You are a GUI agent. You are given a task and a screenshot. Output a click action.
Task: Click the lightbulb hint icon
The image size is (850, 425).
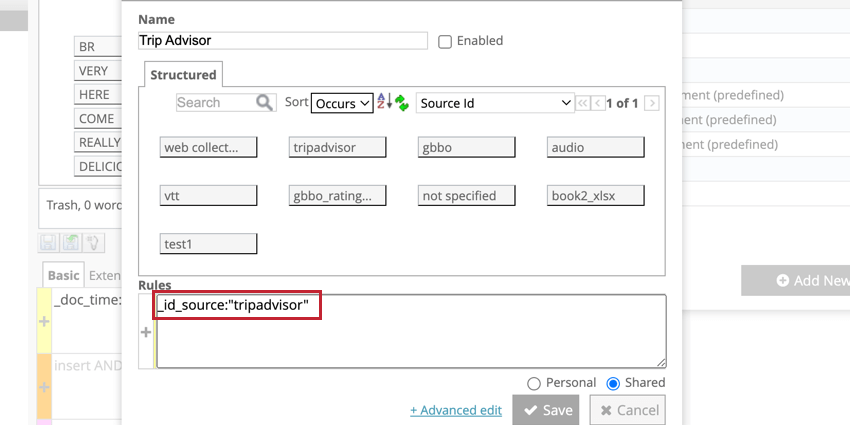click(94, 242)
